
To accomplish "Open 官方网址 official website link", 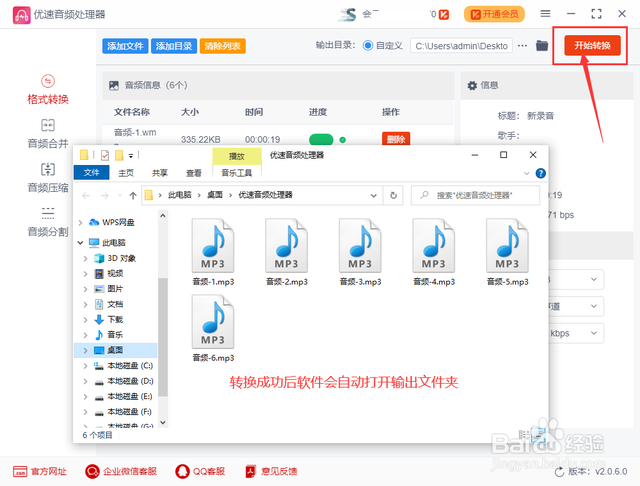I will (x=40, y=471).
